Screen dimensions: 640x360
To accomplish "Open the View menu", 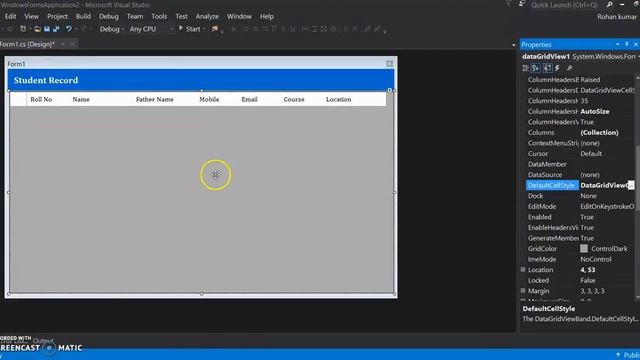I will (x=31, y=16).
